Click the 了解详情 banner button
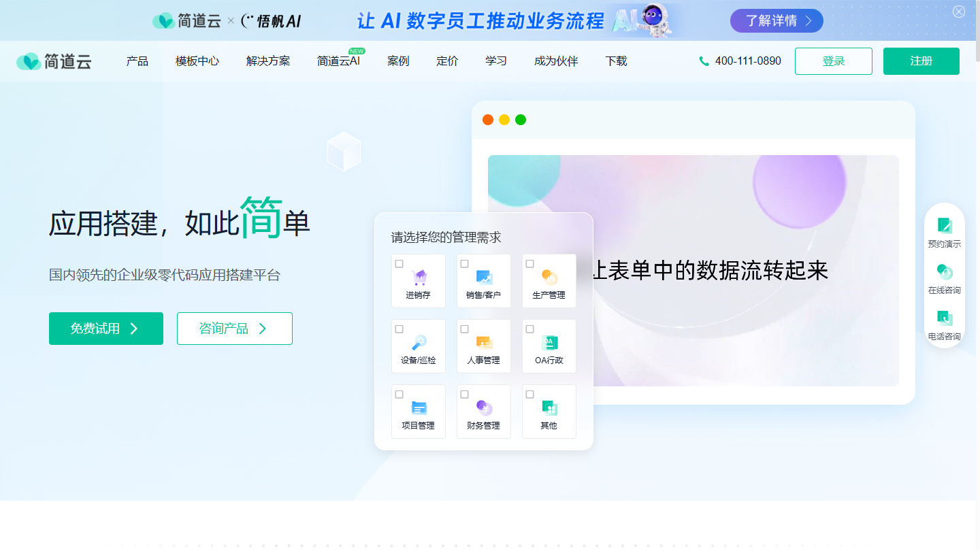This screenshot has height=551, width=980. (x=777, y=20)
